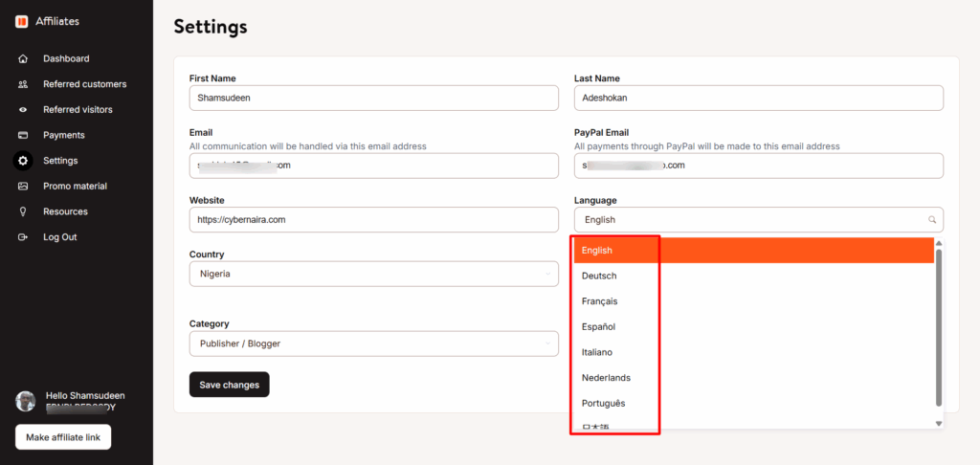Click the Affiliates logo icon
The height and width of the screenshot is (465, 980).
(x=22, y=21)
